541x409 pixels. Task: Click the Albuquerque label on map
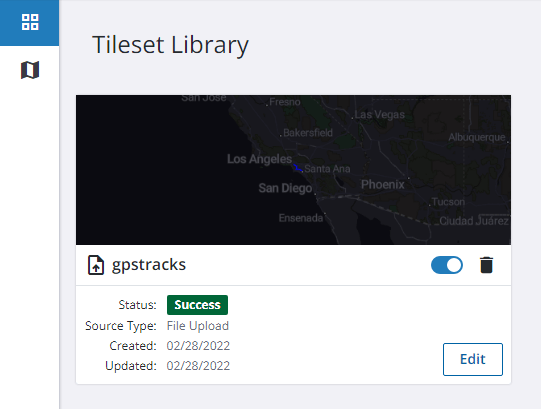pos(477,138)
